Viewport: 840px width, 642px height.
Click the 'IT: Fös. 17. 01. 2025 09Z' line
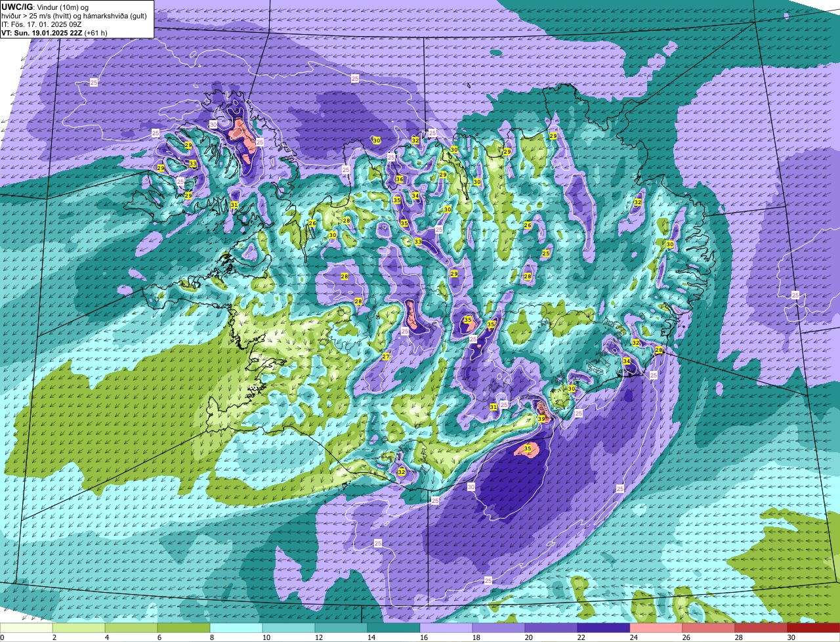click(x=41, y=24)
